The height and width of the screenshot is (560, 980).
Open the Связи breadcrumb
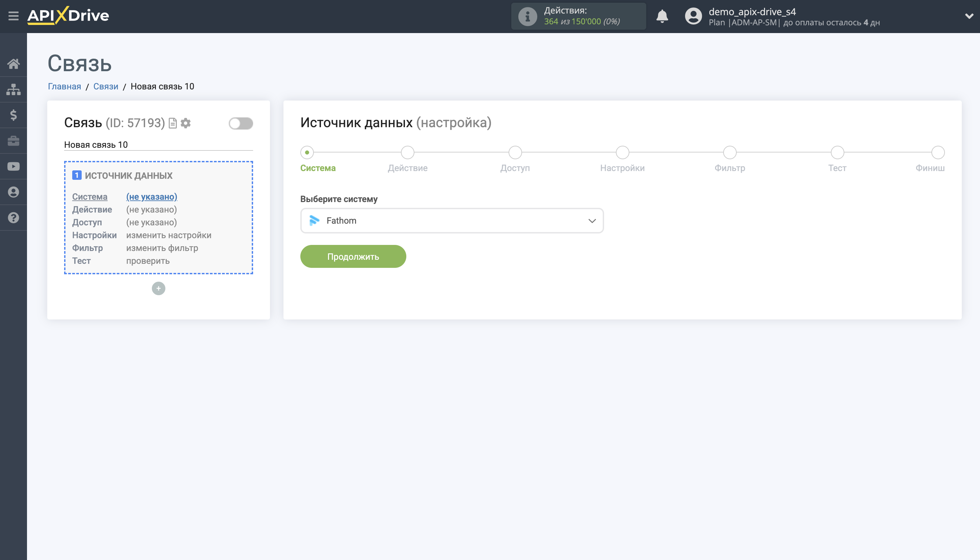106,86
